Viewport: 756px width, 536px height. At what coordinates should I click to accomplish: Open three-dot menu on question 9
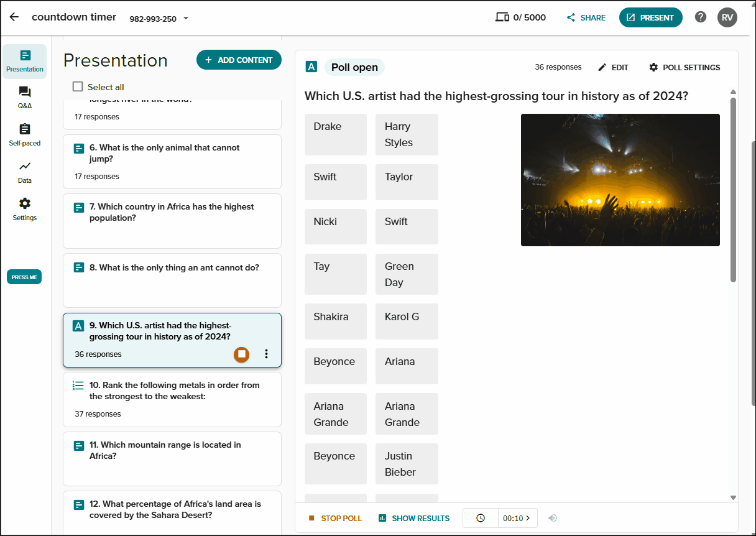(x=266, y=354)
